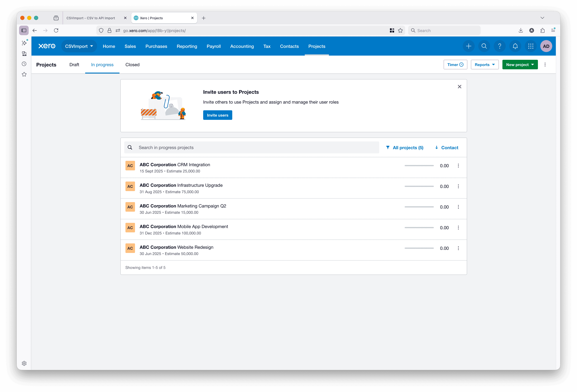Open the AD profile avatar menu

[546, 46]
